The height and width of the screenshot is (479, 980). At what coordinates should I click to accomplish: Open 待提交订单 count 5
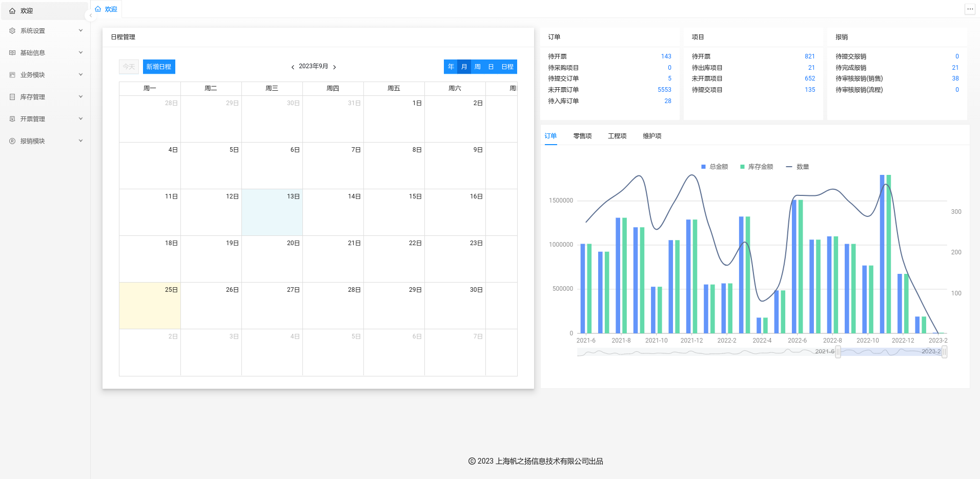coord(669,78)
